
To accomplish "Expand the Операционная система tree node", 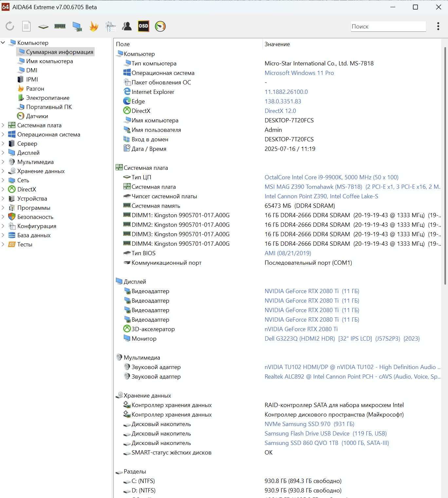I will (x=3, y=134).
